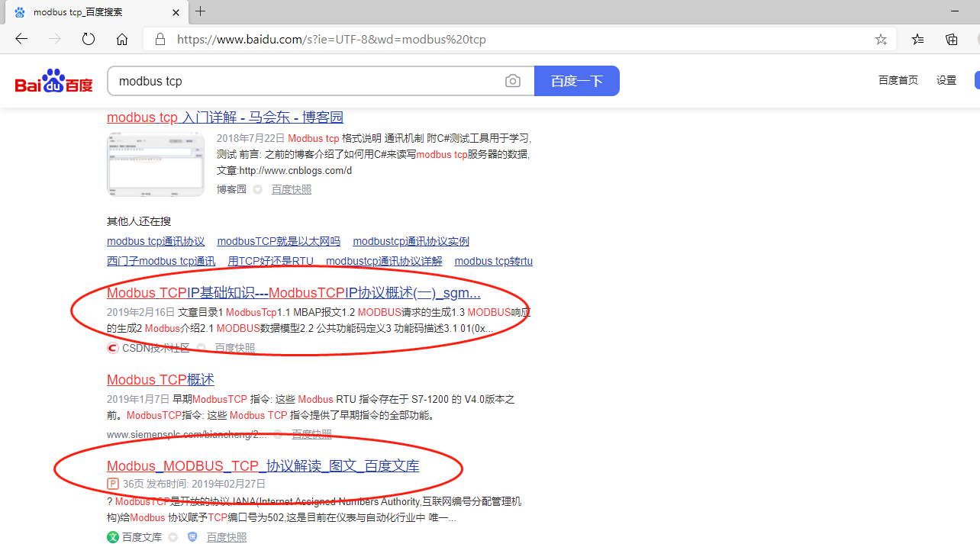Image resolution: width=980 pixels, height=544 pixels.
Task: View site security info via lock icon
Action: pos(160,39)
